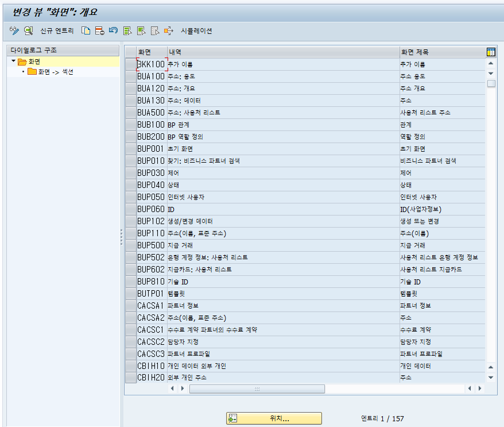Screen dimensions: 504x427
Task: Click the bottom-right vertical scroll down arrow
Action: tap(491, 378)
